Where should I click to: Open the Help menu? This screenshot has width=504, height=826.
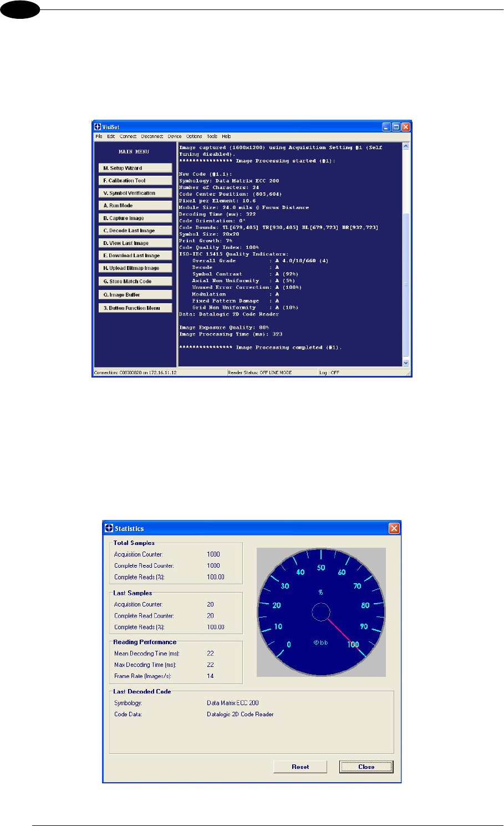[x=226, y=136]
